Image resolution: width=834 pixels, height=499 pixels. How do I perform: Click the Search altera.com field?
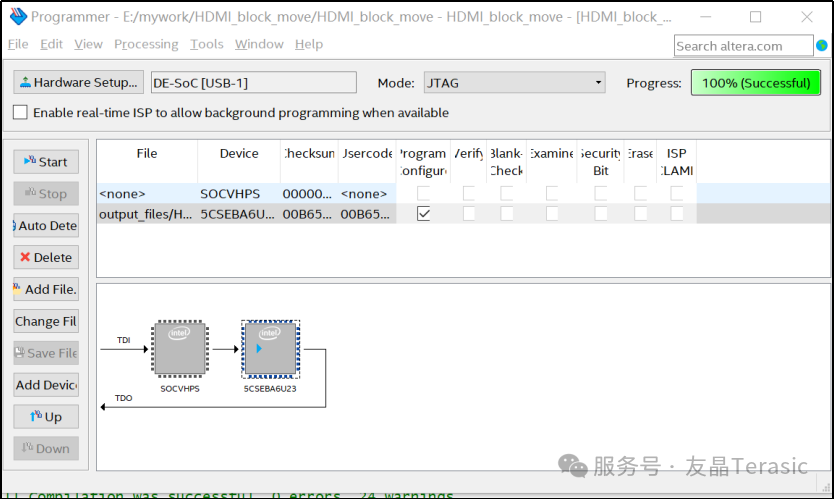pyautogui.click(x=743, y=46)
